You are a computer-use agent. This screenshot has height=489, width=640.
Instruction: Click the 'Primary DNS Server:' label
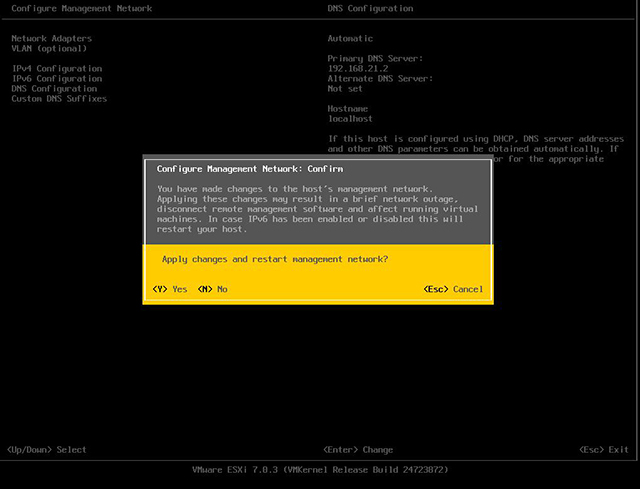[x=376, y=58]
